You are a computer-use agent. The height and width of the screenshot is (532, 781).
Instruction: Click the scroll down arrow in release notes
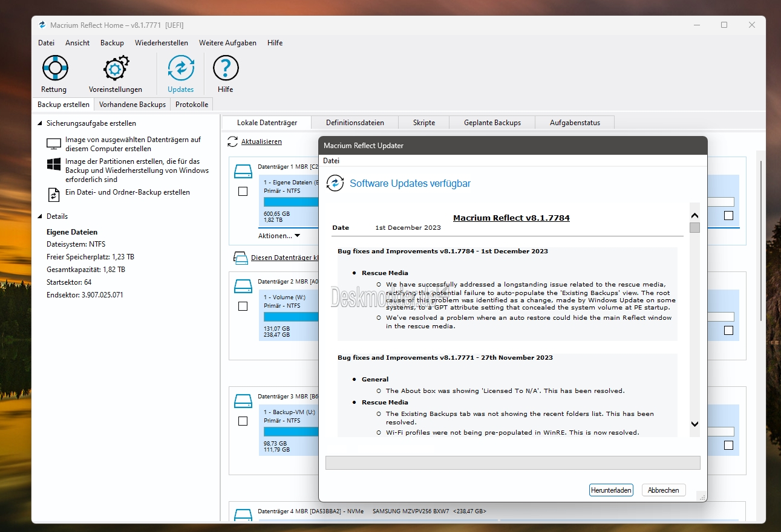click(x=694, y=424)
